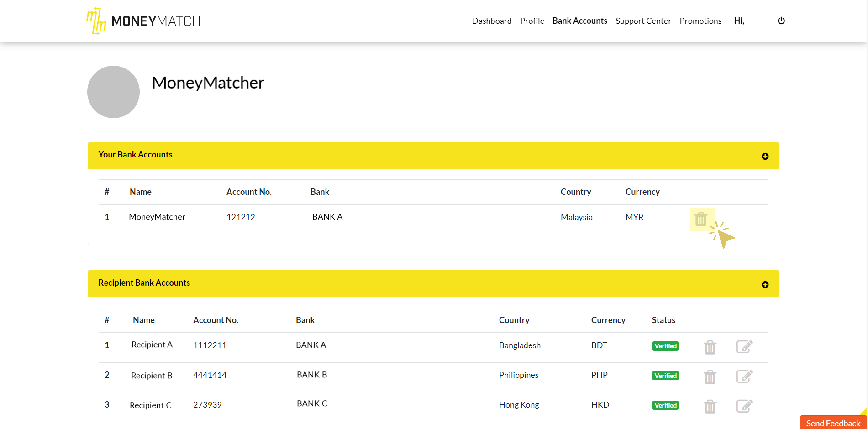Click trash icon for Recipient A
The image size is (868, 429).
(x=710, y=347)
